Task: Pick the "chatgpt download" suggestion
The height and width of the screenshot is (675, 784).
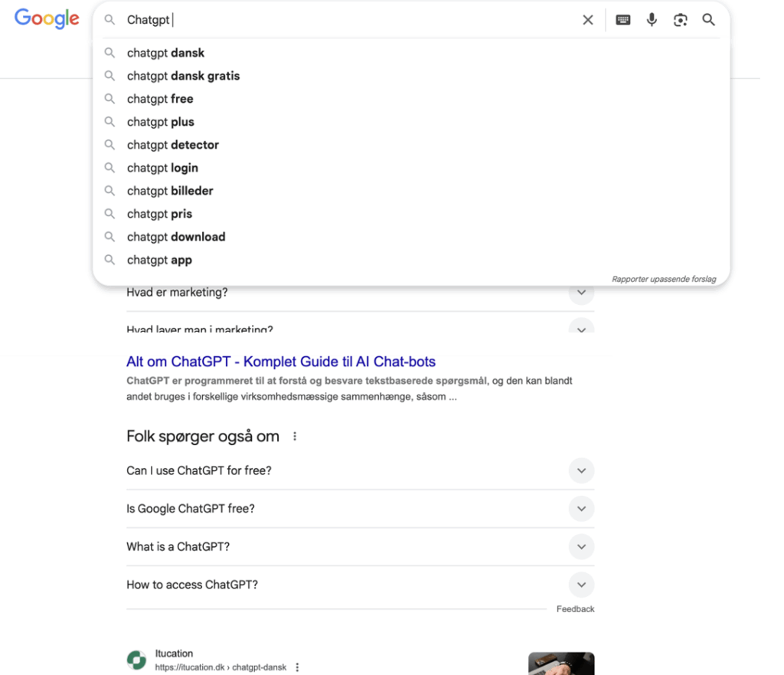Action: [176, 237]
